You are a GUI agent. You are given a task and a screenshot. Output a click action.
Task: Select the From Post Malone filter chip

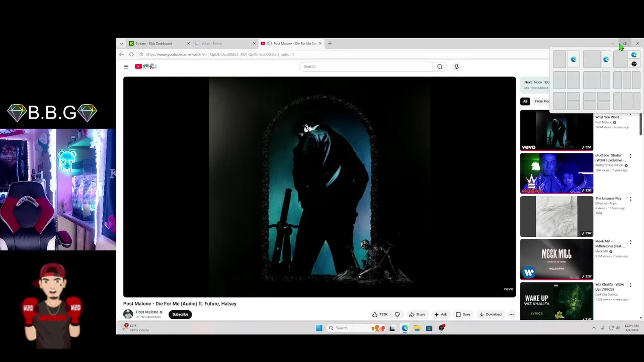click(x=541, y=101)
